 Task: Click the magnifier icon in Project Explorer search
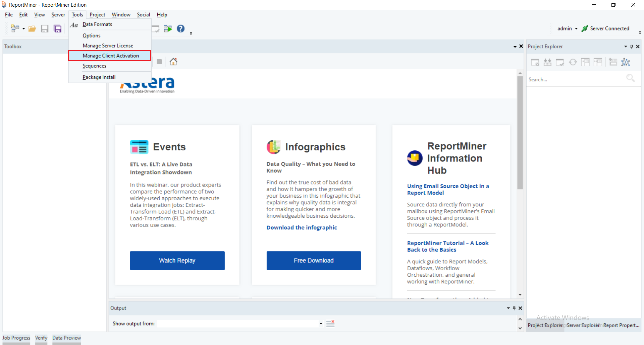click(x=631, y=78)
